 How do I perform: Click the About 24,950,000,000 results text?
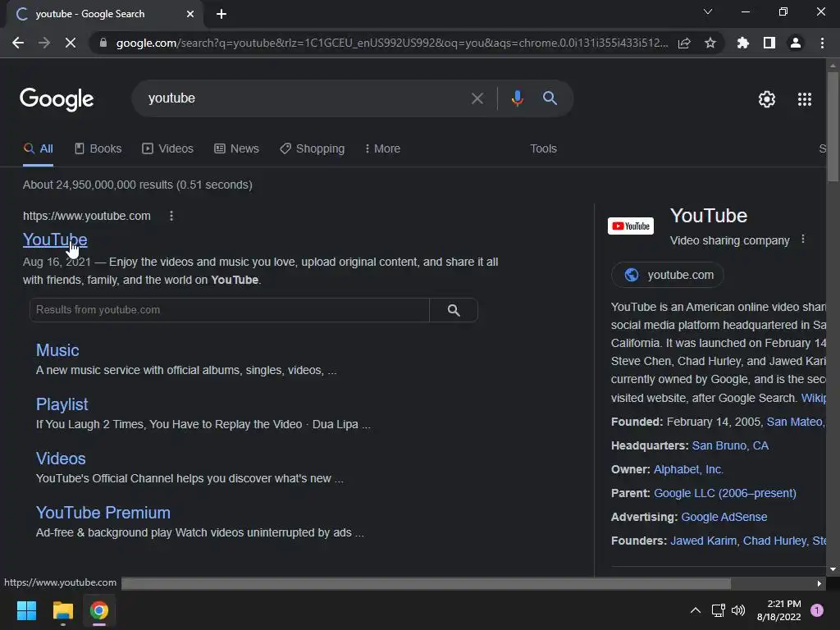point(138,185)
